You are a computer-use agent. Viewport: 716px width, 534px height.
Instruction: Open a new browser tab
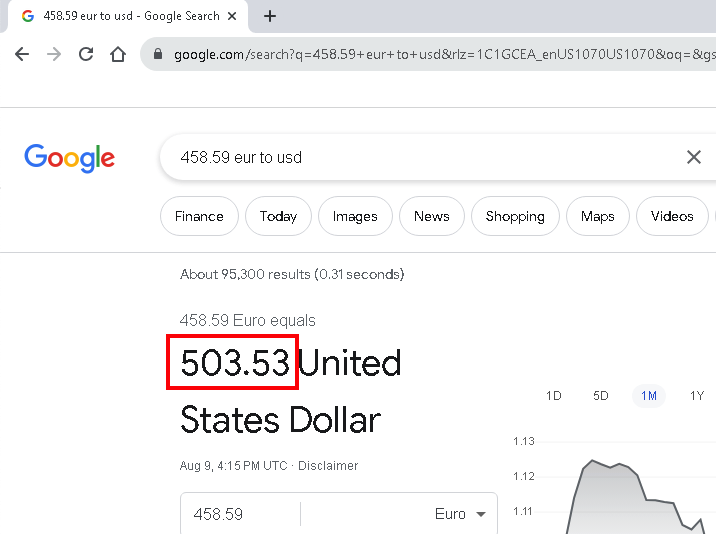pos(270,16)
